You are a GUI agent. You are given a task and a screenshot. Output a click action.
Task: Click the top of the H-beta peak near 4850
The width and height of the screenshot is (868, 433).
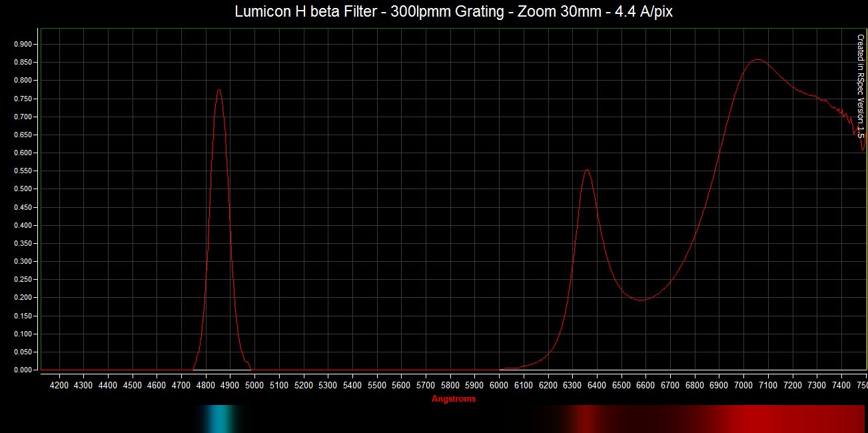click(x=218, y=90)
